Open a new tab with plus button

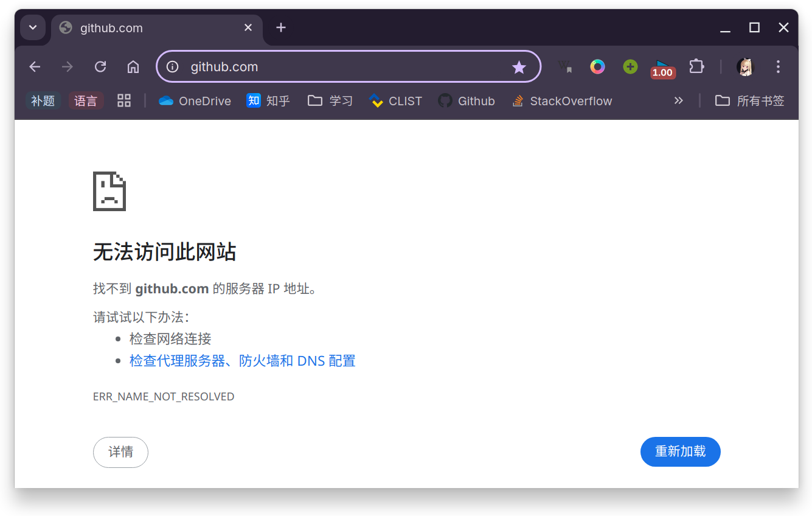[x=280, y=27]
